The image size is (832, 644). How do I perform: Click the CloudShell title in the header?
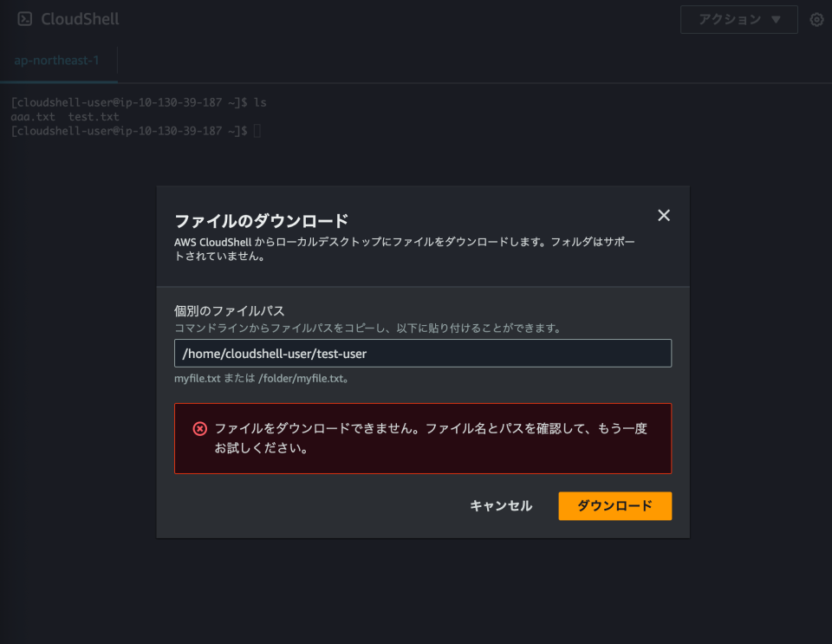coord(82,18)
